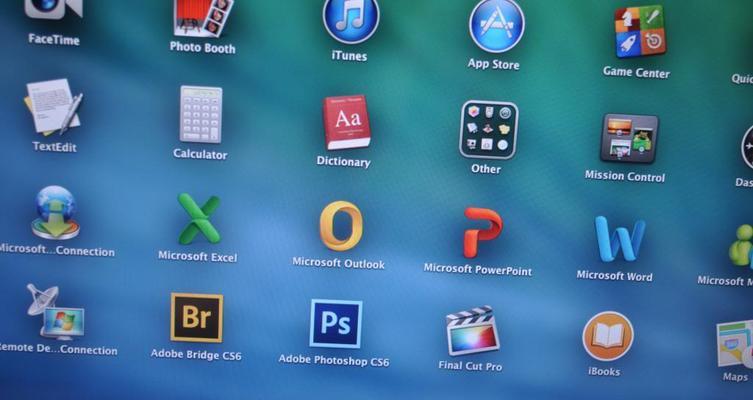Open Microsoft Document Connection icon
Viewport: 753px width, 400px height.
point(56,213)
